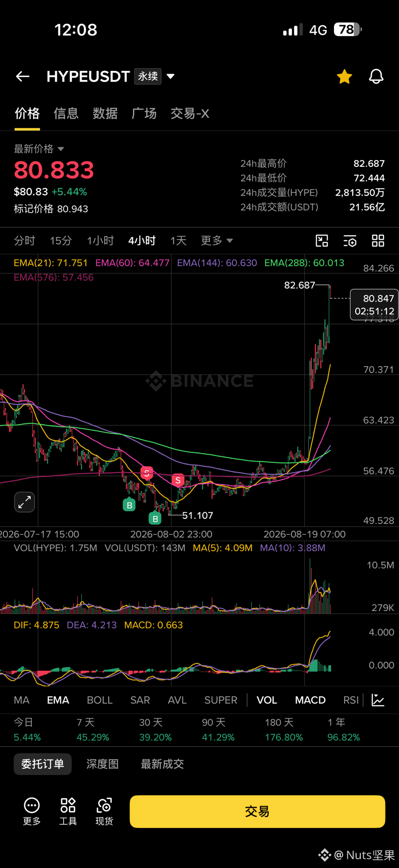Screen dimensions: 399x868
Task: Tap the right S sell marker
Action: click(x=178, y=480)
